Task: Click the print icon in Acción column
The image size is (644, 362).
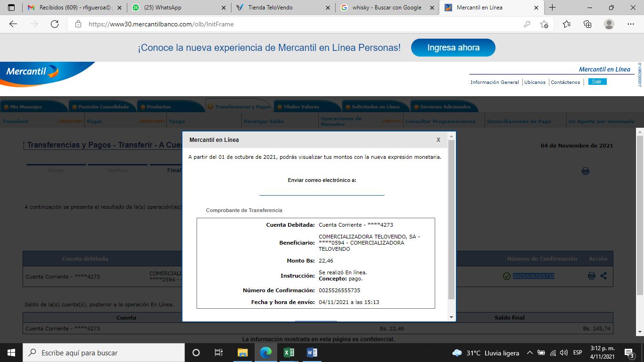Action: click(591, 276)
